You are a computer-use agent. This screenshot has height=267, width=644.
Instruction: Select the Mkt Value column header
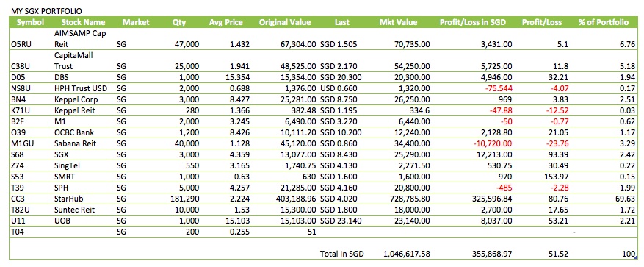click(398, 22)
